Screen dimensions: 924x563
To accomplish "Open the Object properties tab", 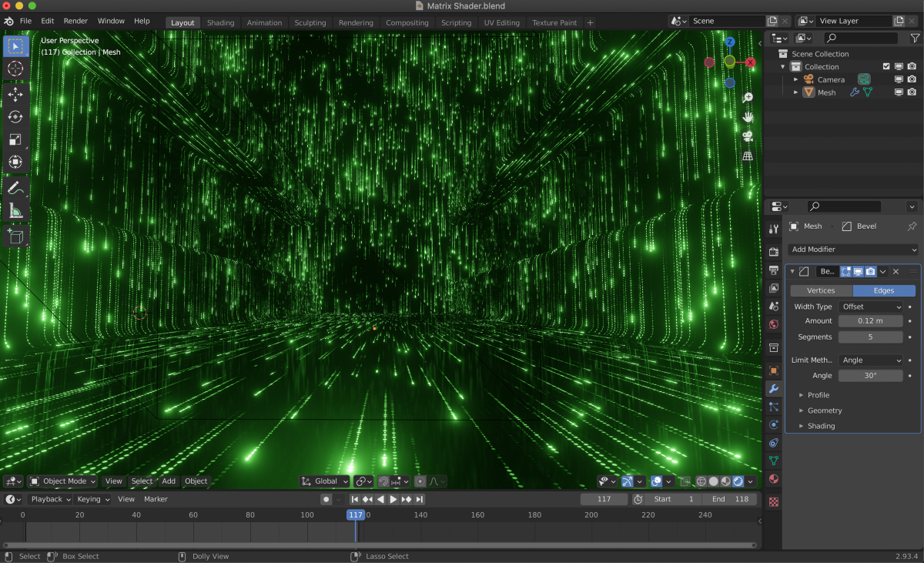I will pyautogui.click(x=774, y=370).
